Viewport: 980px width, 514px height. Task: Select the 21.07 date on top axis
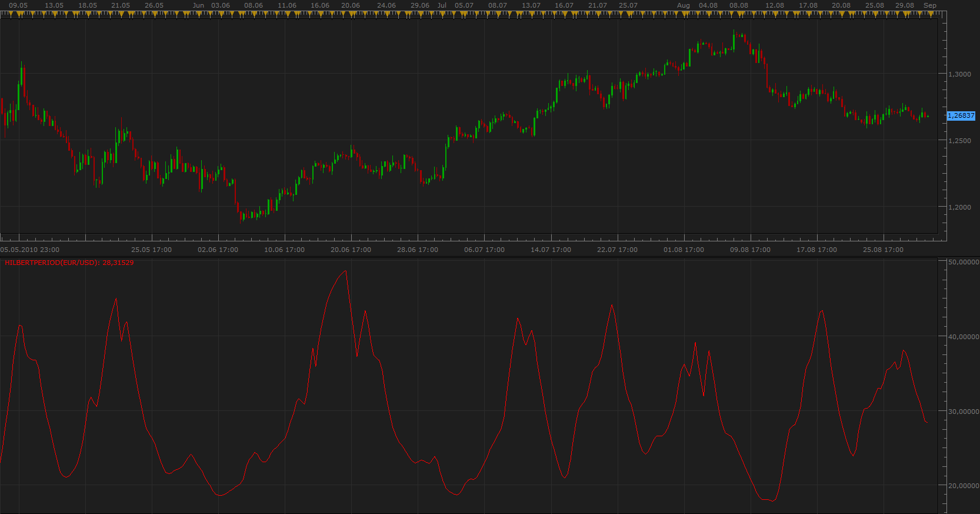point(598,5)
